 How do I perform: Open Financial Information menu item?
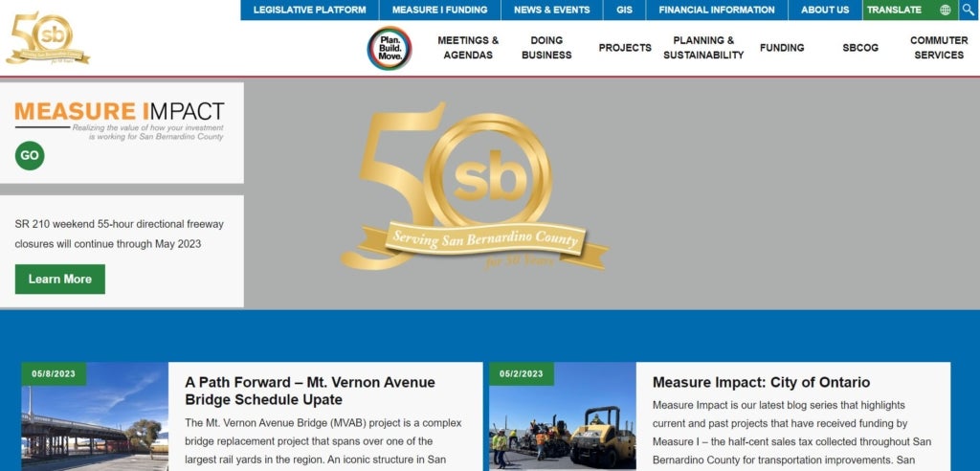[x=717, y=10]
